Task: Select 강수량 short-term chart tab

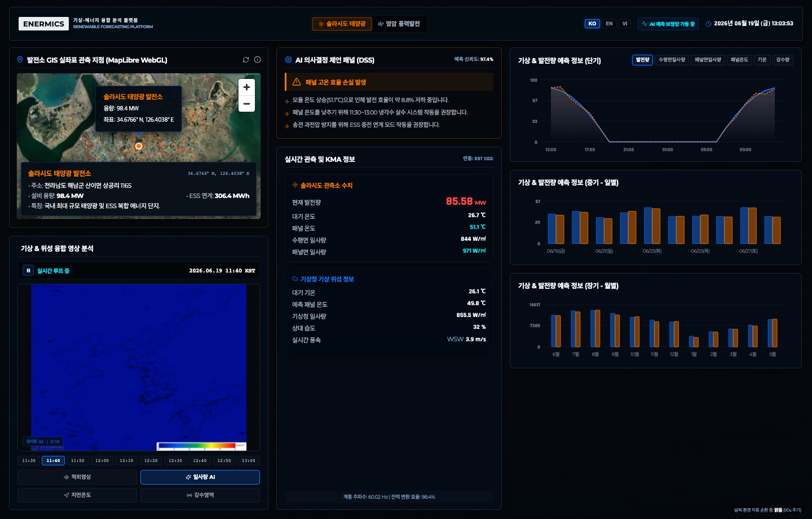Action: click(783, 60)
